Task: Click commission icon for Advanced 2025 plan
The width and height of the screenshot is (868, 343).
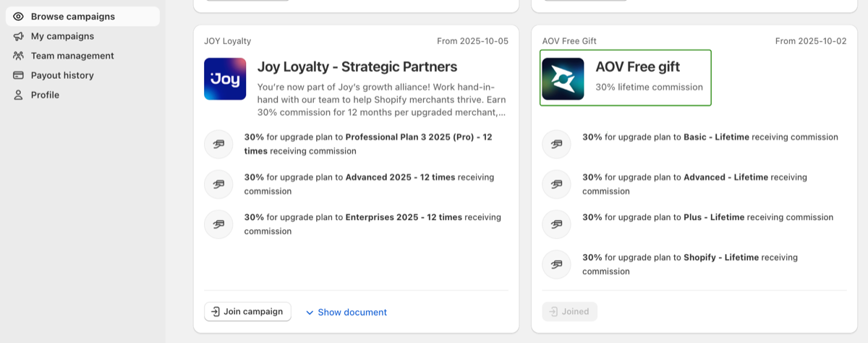Action: (218, 184)
